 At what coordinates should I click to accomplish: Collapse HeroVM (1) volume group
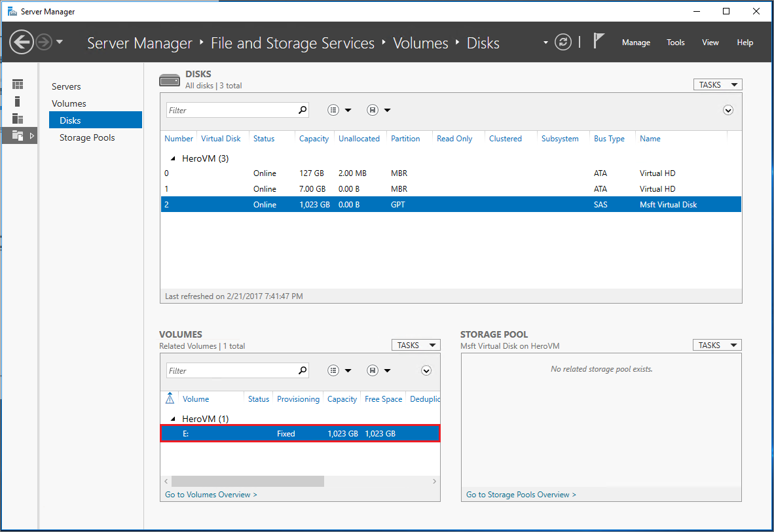(173, 419)
